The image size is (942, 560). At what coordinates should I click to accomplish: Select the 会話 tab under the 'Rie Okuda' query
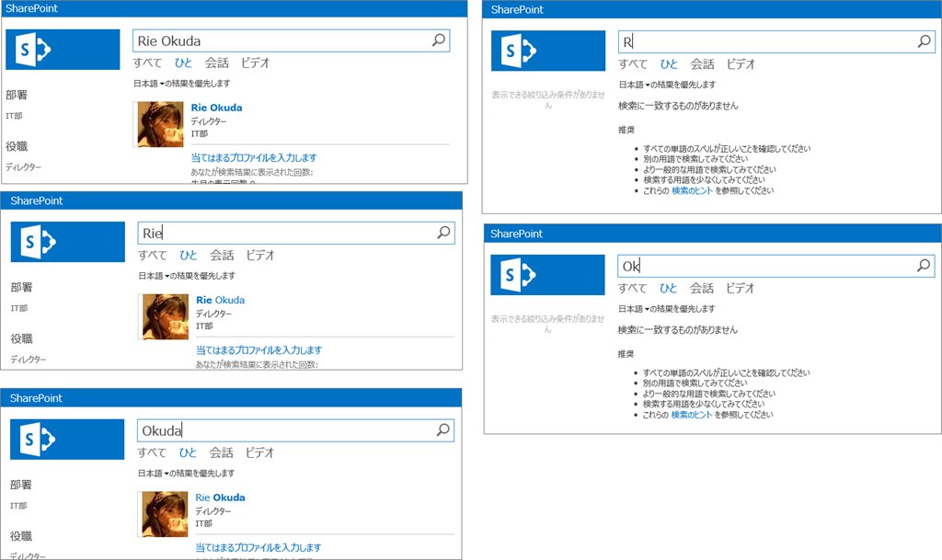[217, 63]
